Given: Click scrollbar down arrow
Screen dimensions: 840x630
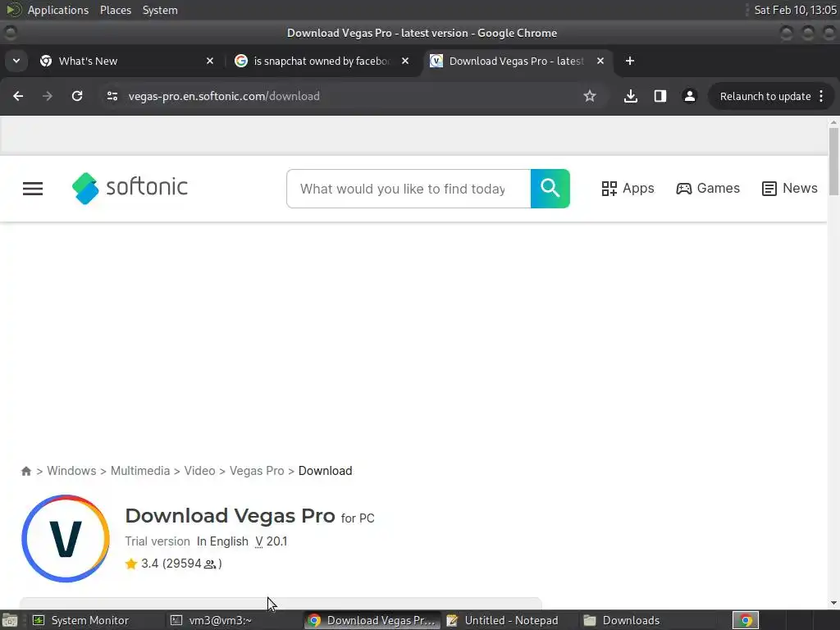Looking at the screenshot, I should pyautogui.click(x=833, y=603).
